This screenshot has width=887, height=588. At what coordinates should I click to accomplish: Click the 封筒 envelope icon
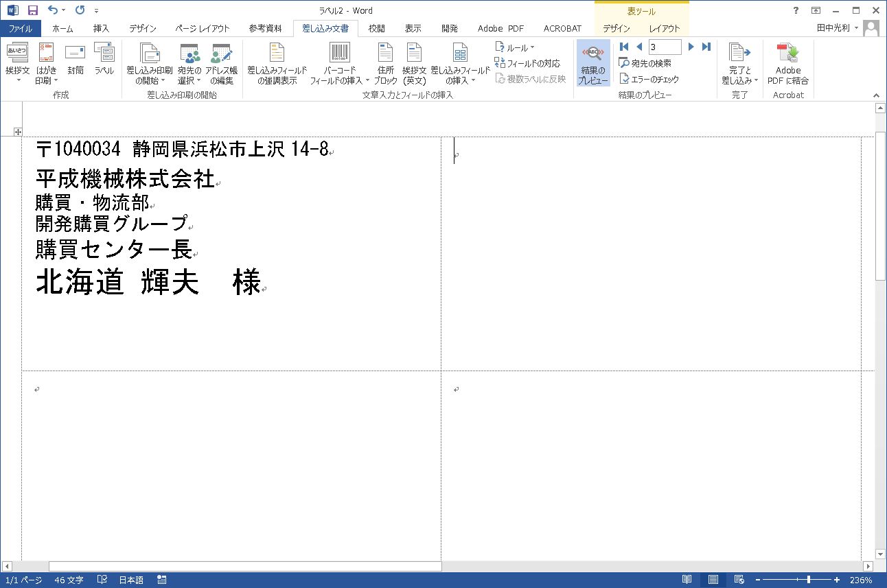[76, 59]
